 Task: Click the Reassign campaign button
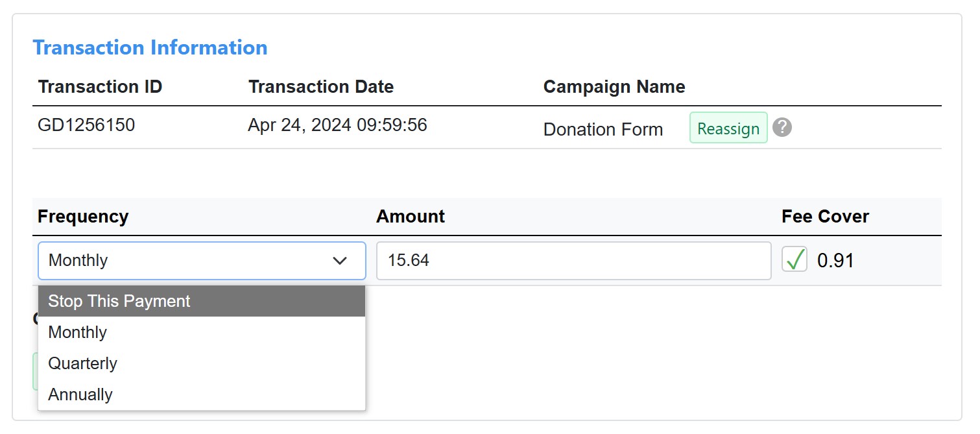(728, 128)
